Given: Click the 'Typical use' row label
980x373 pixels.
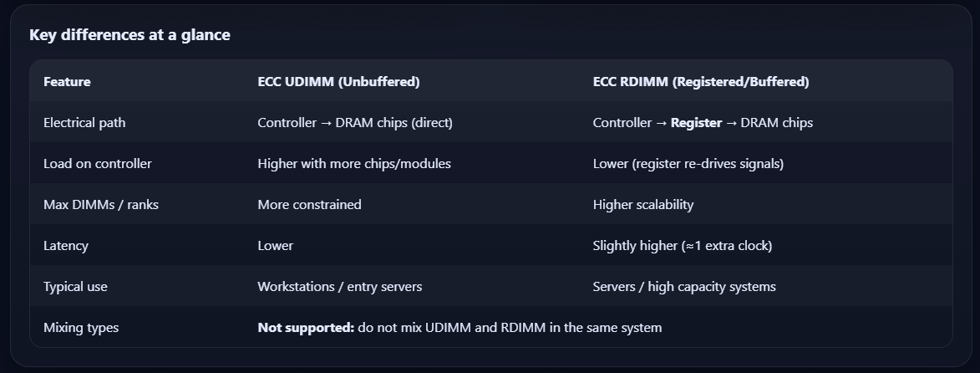Looking at the screenshot, I should coord(75,287).
